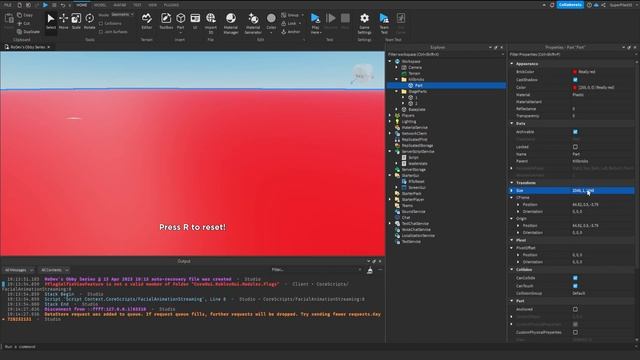Select the Select tool in the ribbon
This screenshot has width=640, height=360.
[x=51, y=21]
